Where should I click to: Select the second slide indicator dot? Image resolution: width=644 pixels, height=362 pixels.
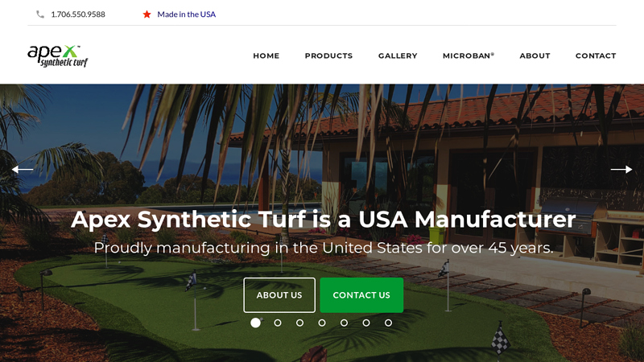point(278,323)
